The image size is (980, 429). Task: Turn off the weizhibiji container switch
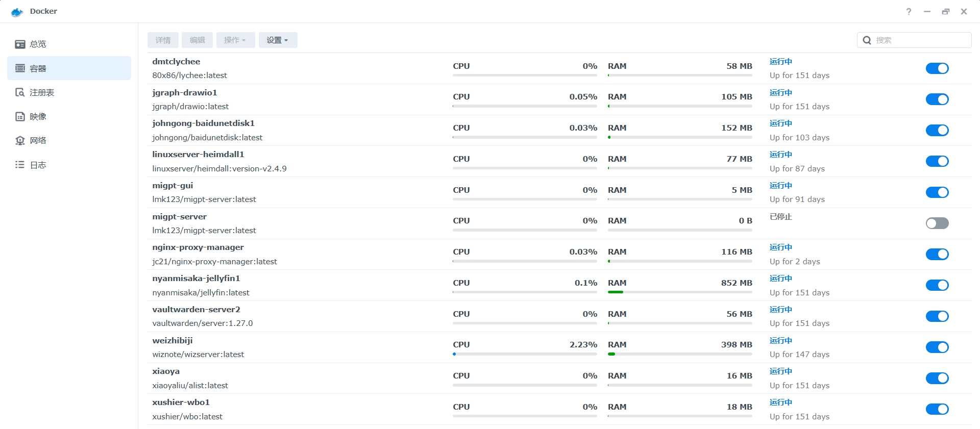tap(937, 347)
